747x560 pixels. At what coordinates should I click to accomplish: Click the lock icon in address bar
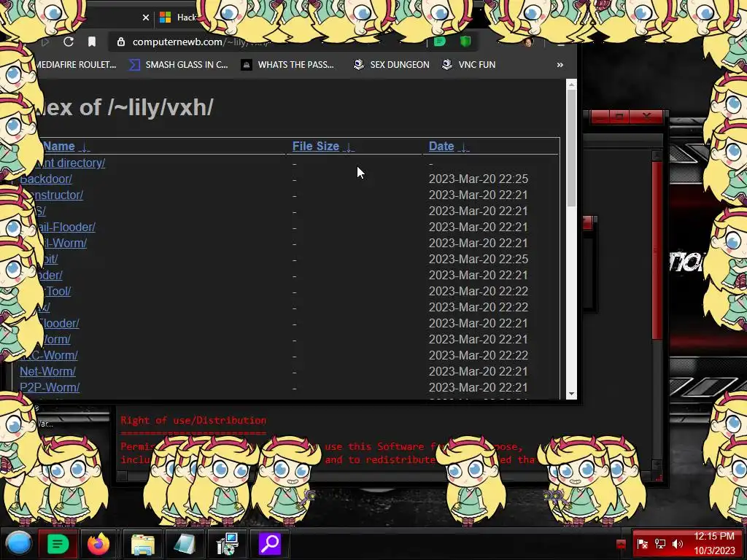pos(121,42)
